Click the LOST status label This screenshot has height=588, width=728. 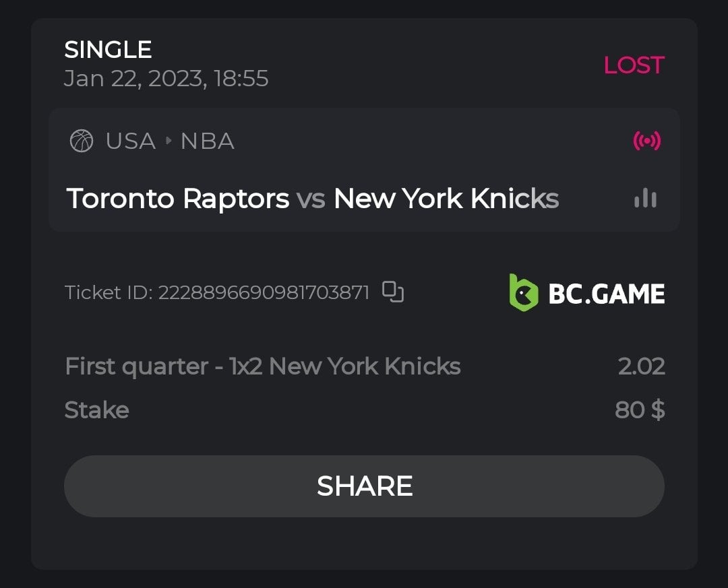[x=634, y=65]
